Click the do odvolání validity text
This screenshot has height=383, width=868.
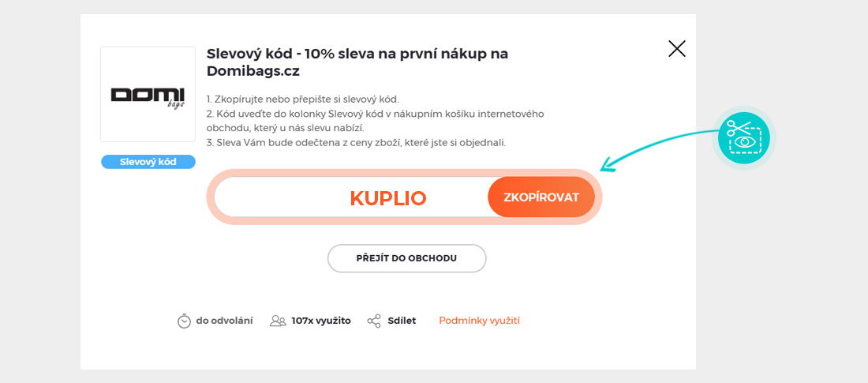point(224,321)
